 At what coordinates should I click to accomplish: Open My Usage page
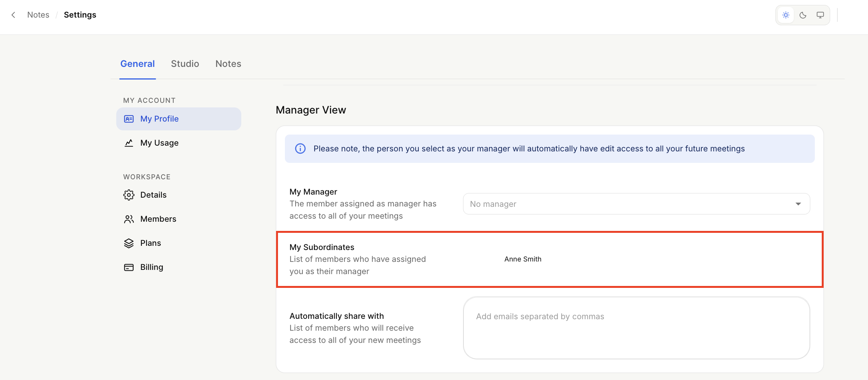coord(179,143)
